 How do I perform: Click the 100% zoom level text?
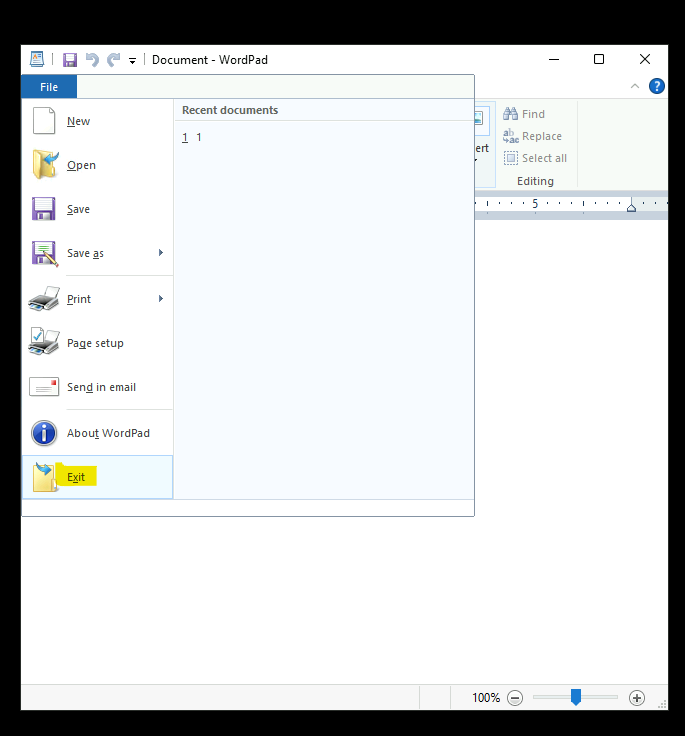486,698
